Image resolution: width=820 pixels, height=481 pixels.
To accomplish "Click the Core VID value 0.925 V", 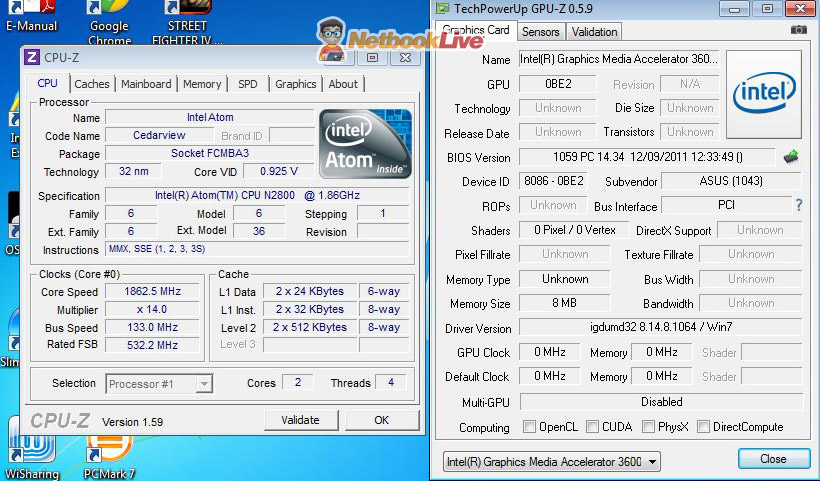I will (279, 171).
